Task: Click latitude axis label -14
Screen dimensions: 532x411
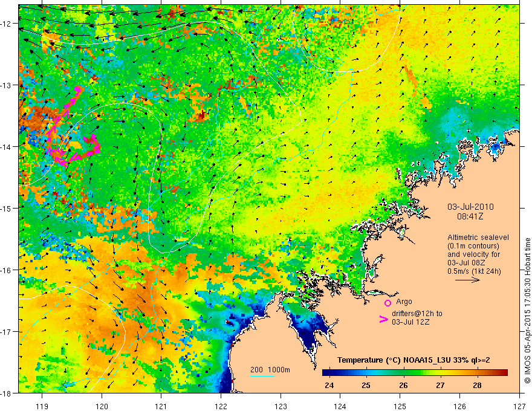Action: (6, 147)
